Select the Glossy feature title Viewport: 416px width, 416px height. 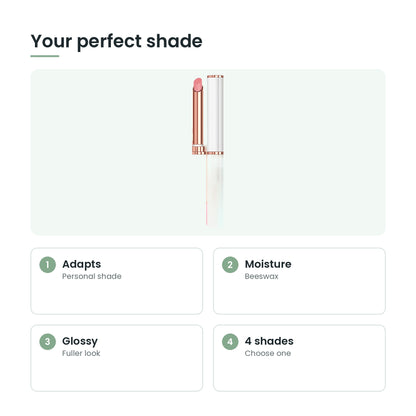pyautogui.click(x=80, y=341)
